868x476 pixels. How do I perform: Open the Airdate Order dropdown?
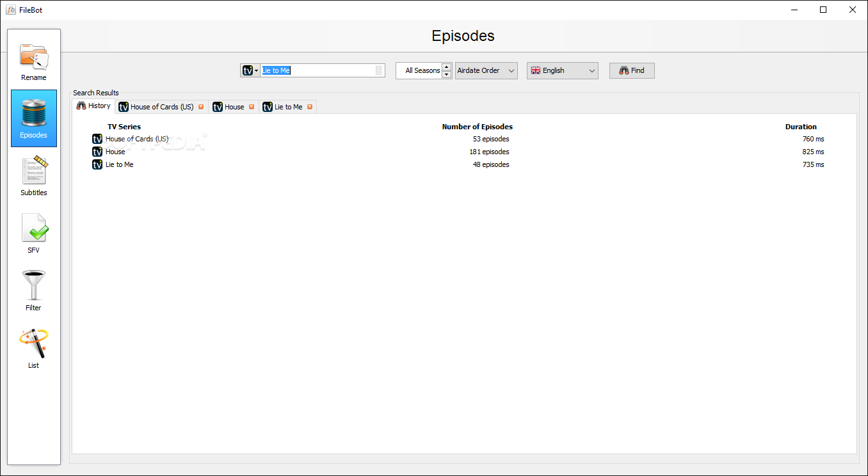[486, 70]
